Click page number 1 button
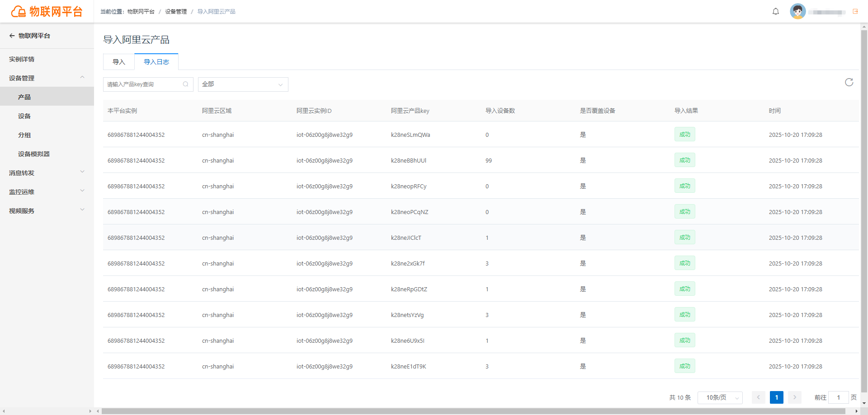 [776, 397]
